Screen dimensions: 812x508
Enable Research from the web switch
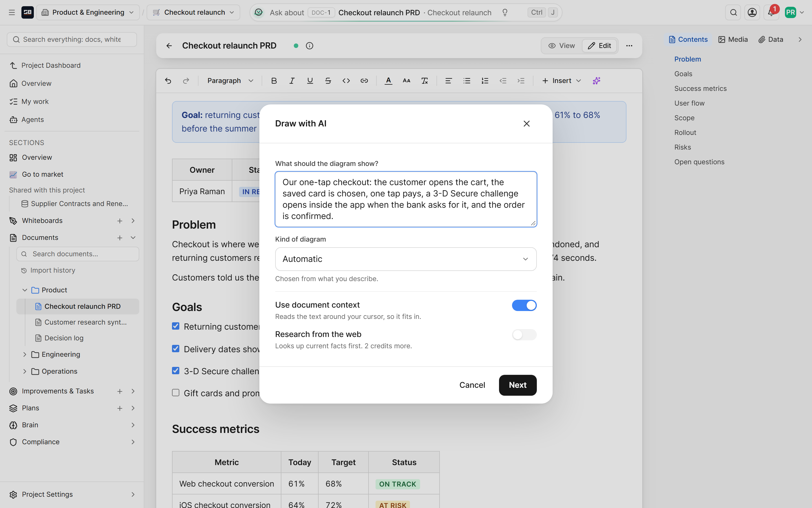(524, 335)
